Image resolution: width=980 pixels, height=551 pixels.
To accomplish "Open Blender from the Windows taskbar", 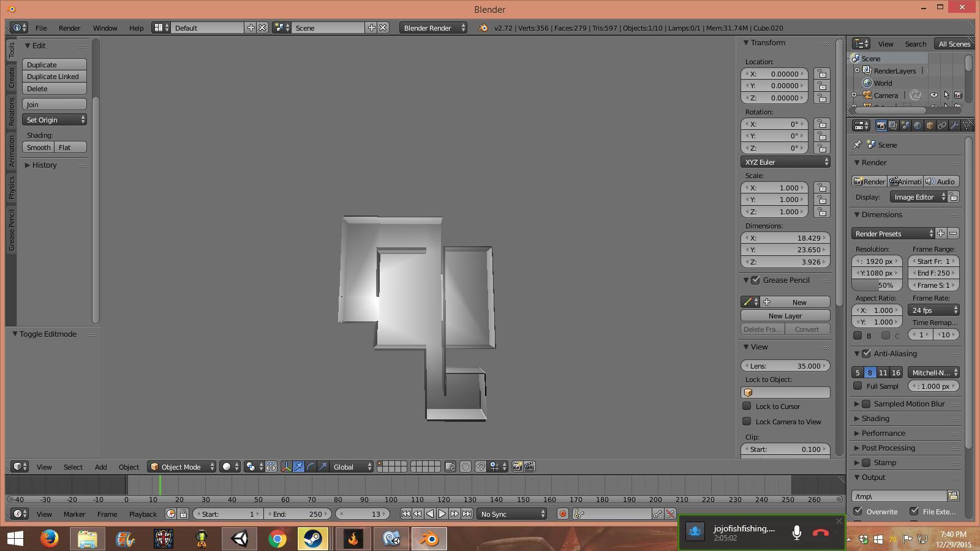I will tap(429, 539).
